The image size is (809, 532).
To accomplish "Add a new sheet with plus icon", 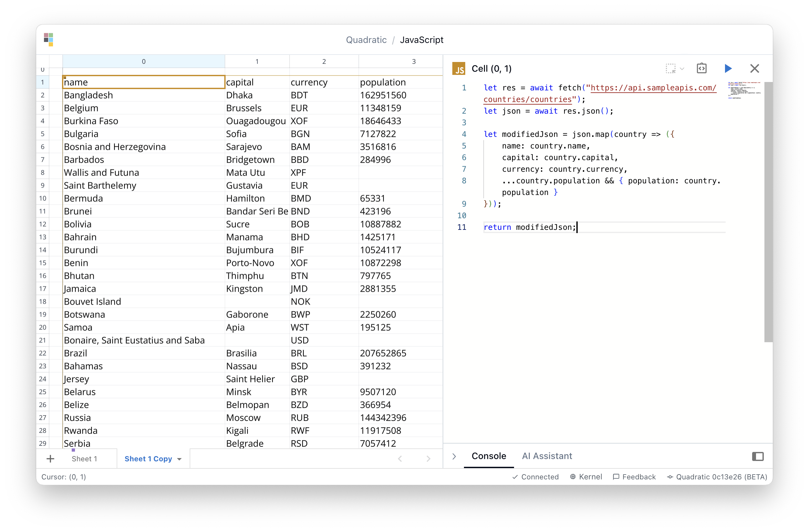I will [x=50, y=459].
